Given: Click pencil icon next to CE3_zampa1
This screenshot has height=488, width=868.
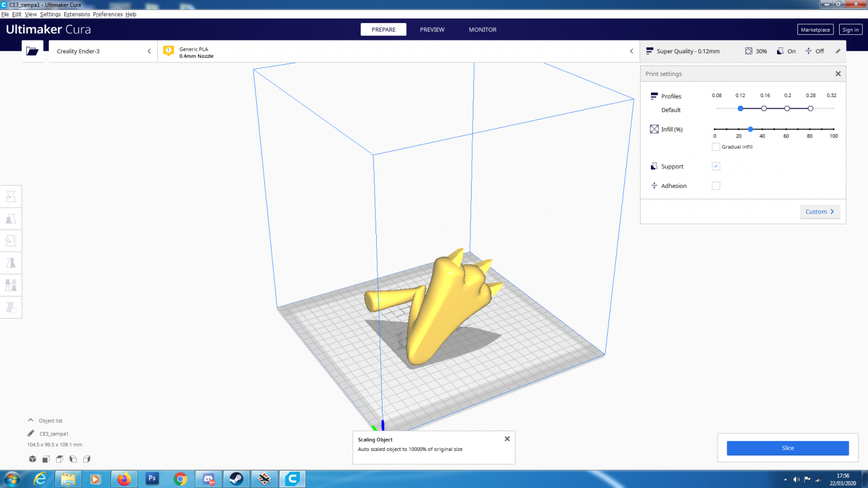Looking at the screenshot, I should pyautogui.click(x=31, y=433).
